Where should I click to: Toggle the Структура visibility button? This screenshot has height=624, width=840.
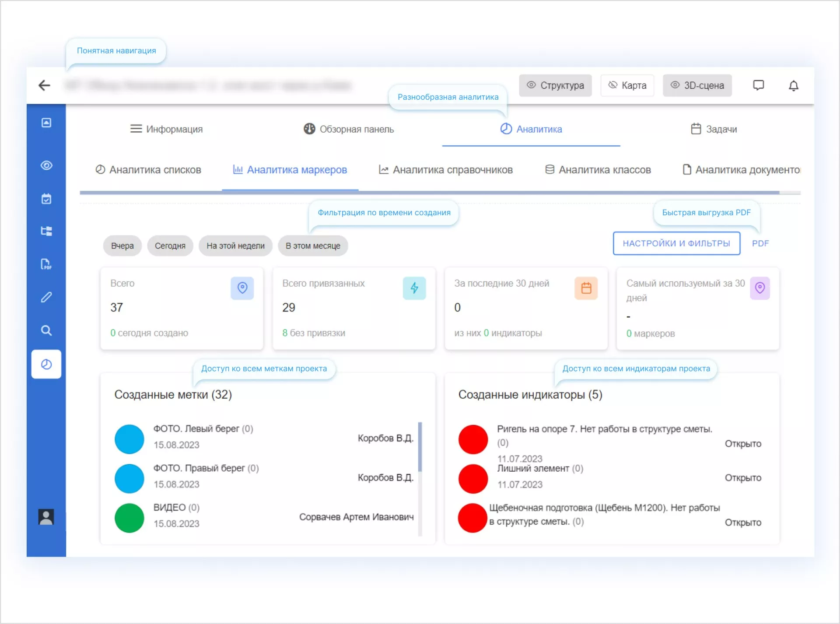[x=555, y=85]
